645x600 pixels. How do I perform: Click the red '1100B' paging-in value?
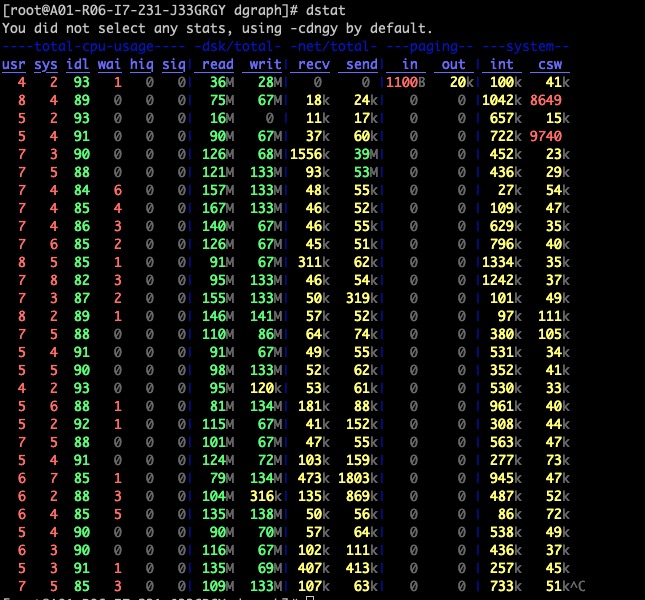point(406,82)
